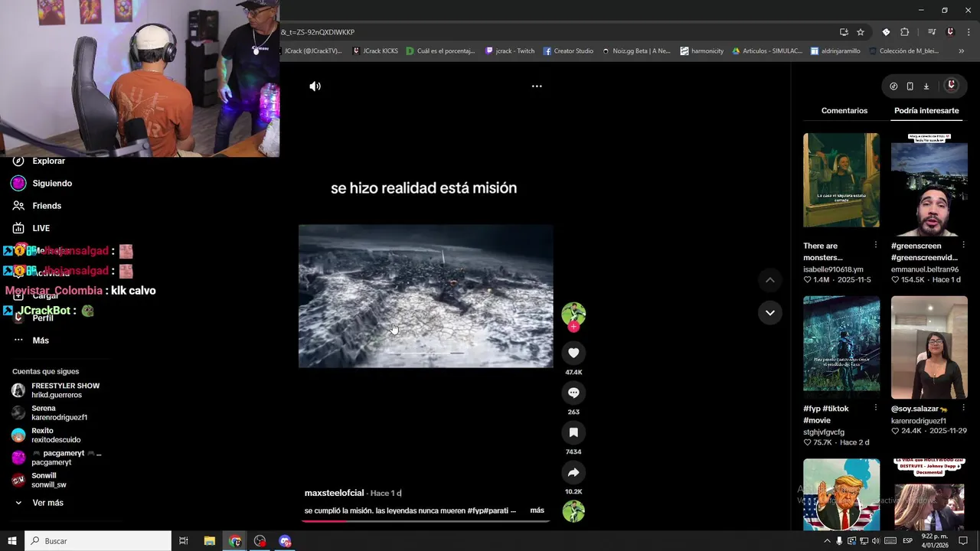980x551 pixels.
Task: Open the @soy.salazar video thumbnail
Action: (x=929, y=347)
